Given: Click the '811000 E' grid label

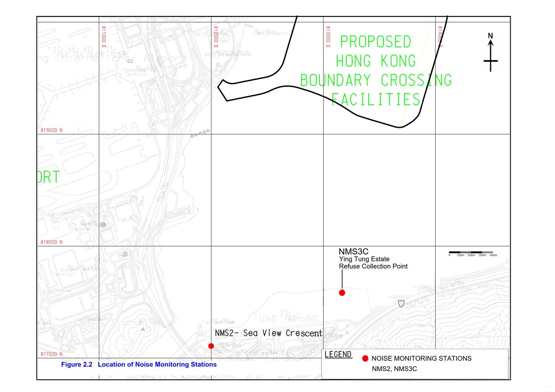Looking at the screenshot, I should [104, 37].
